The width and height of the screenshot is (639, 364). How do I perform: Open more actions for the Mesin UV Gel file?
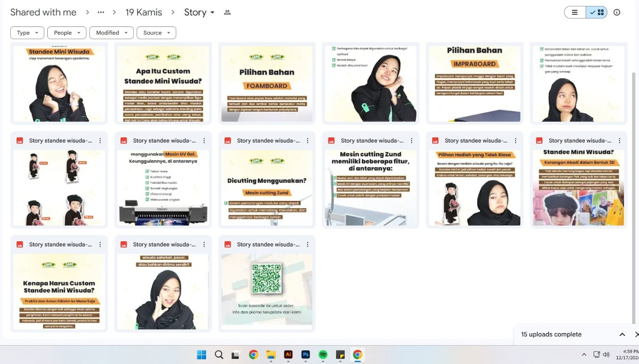pos(204,141)
